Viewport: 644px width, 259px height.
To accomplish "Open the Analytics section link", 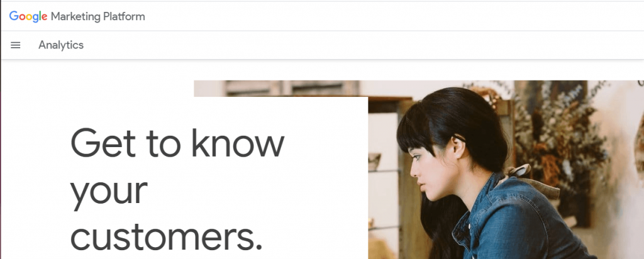I will tap(61, 45).
